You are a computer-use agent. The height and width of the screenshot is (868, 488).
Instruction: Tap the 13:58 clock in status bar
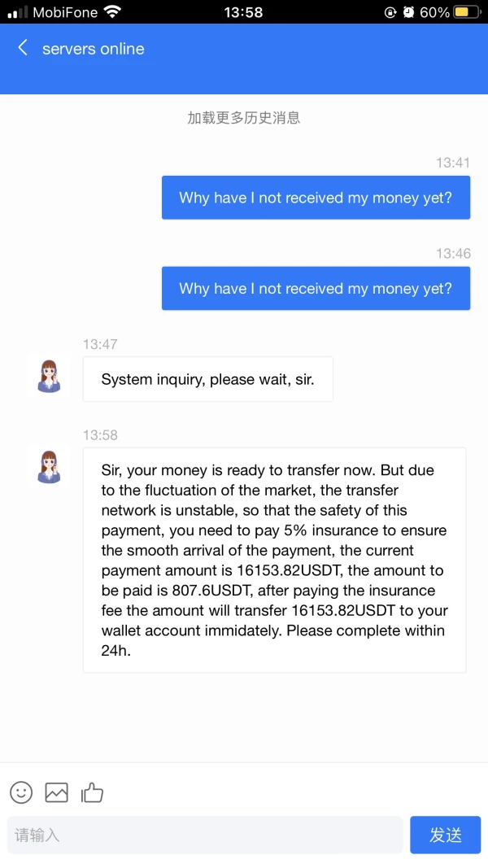coord(243,12)
